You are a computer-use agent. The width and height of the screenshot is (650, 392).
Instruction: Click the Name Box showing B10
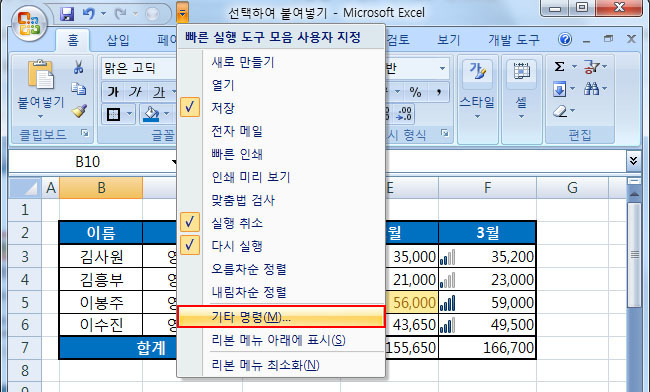88,161
